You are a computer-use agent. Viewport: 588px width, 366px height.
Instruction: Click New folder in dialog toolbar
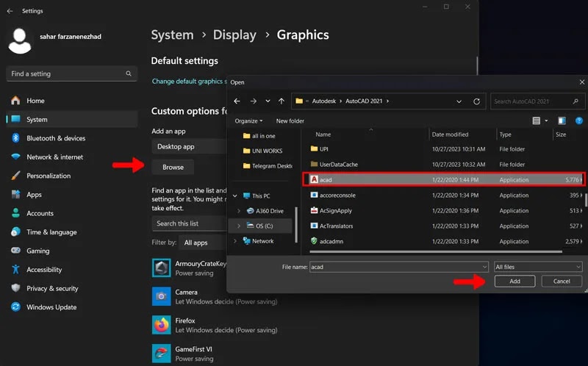290,121
